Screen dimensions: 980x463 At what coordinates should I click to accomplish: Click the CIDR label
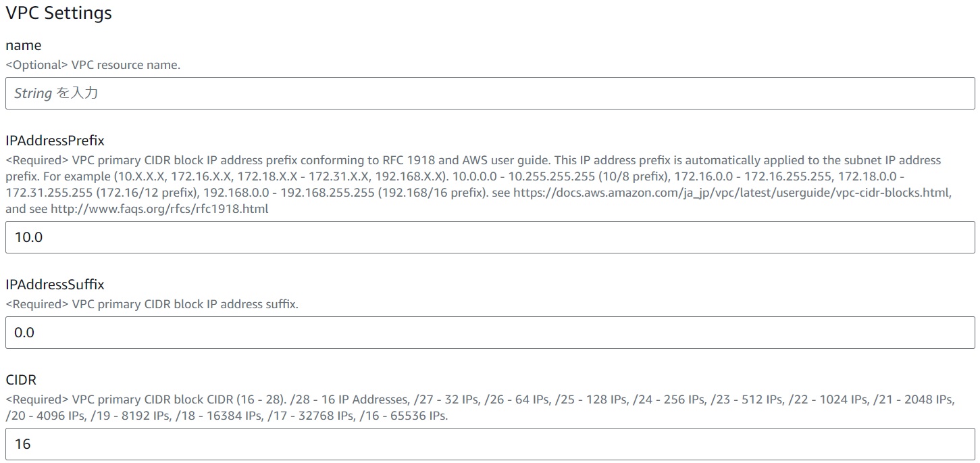tap(21, 380)
